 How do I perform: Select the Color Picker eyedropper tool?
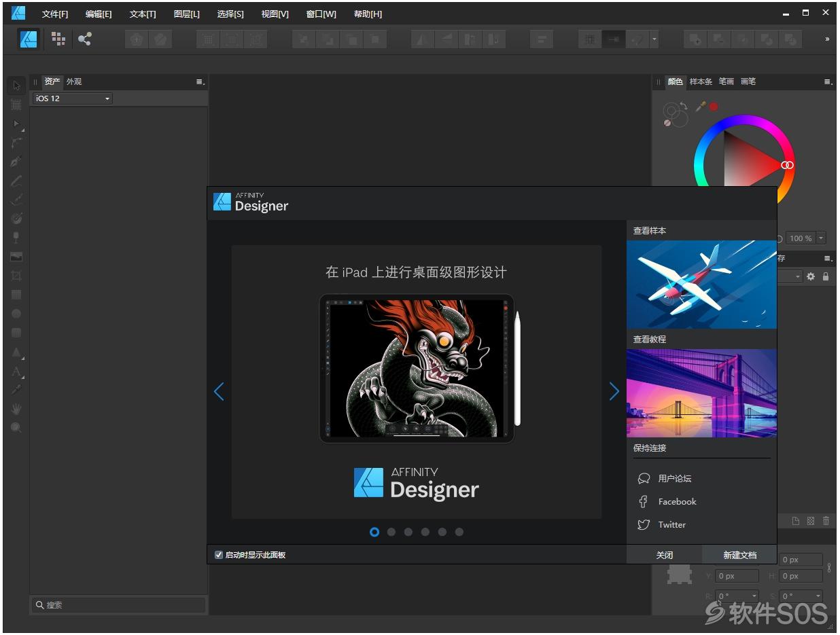[x=16, y=390]
